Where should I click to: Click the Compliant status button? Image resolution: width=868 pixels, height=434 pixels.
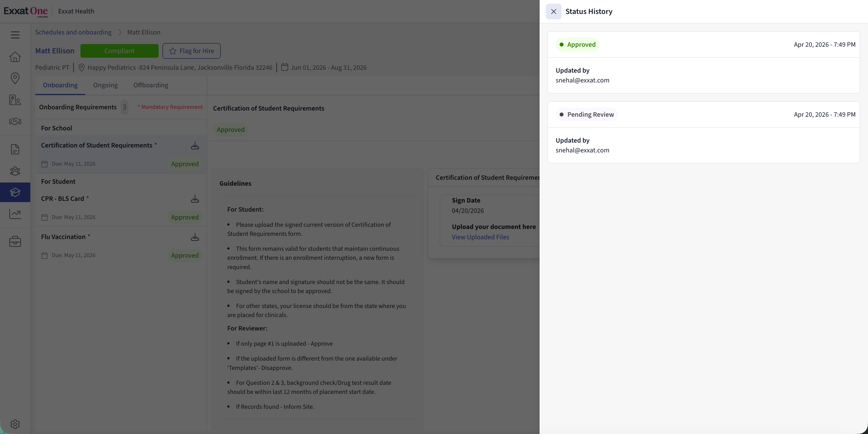click(x=119, y=51)
